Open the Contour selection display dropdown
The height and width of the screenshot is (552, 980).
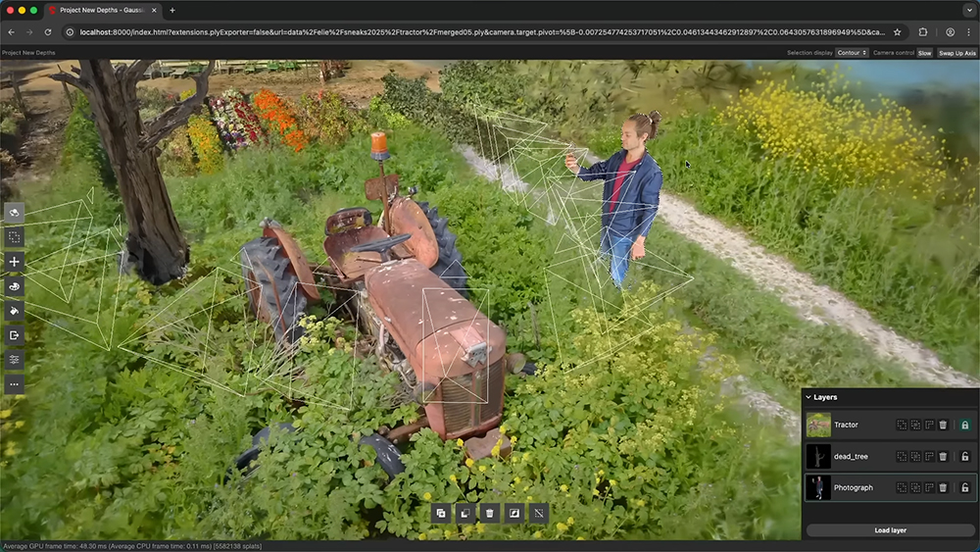852,53
